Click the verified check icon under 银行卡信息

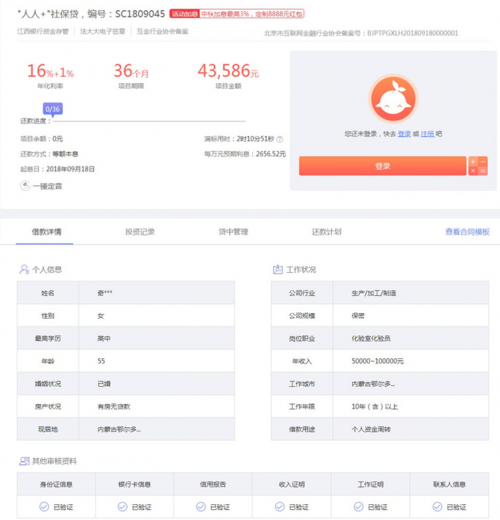tap(122, 507)
